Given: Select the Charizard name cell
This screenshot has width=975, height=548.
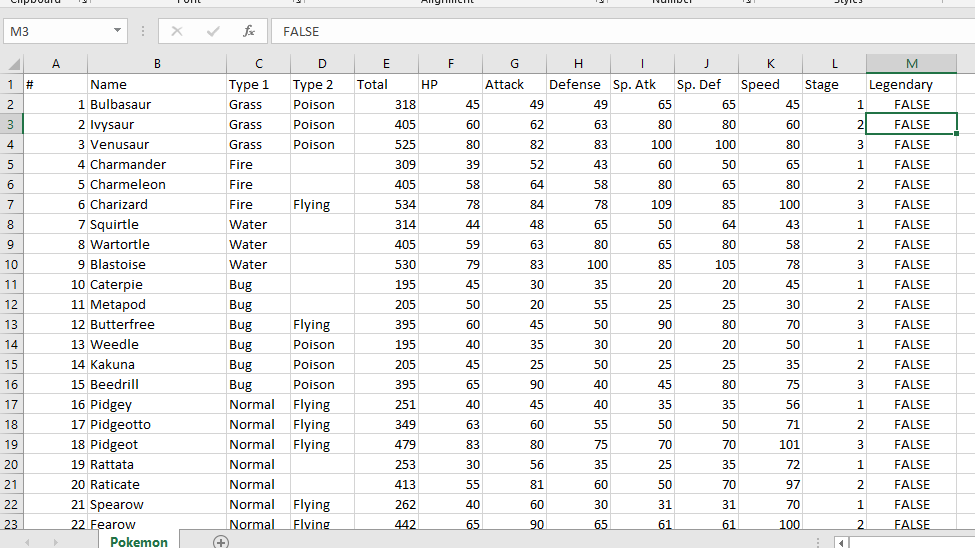Looking at the screenshot, I should point(157,204).
